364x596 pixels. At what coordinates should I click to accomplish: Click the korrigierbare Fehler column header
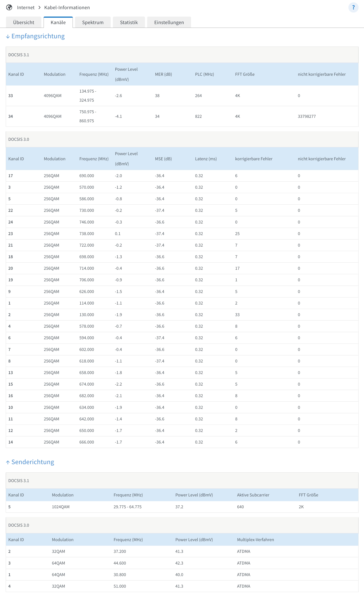click(253, 159)
